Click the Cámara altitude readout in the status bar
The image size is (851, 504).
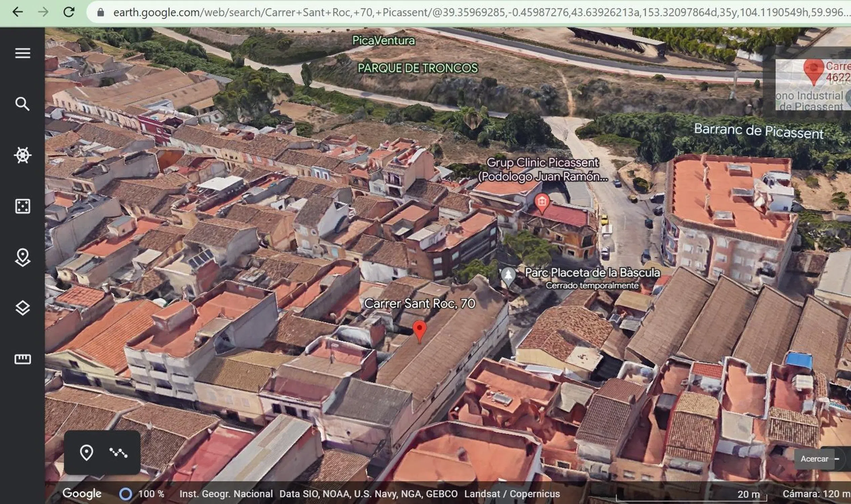coord(816,494)
